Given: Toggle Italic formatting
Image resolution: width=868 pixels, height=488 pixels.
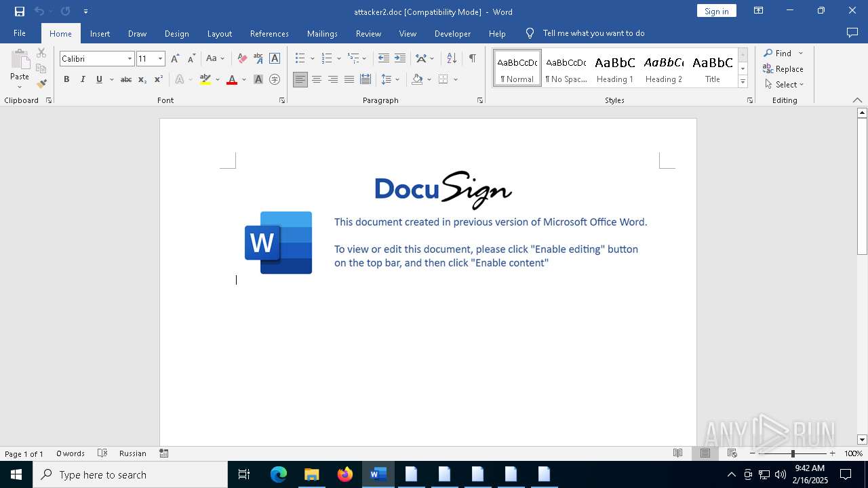Looking at the screenshot, I should pyautogui.click(x=83, y=79).
